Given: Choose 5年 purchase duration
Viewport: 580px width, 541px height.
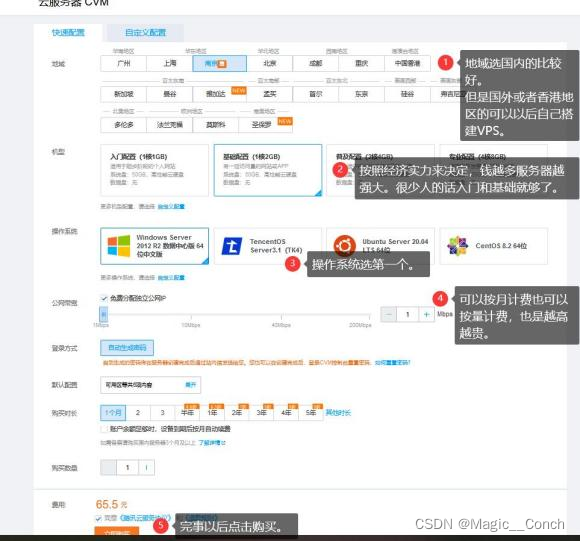Looking at the screenshot, I should pos(311,413).
